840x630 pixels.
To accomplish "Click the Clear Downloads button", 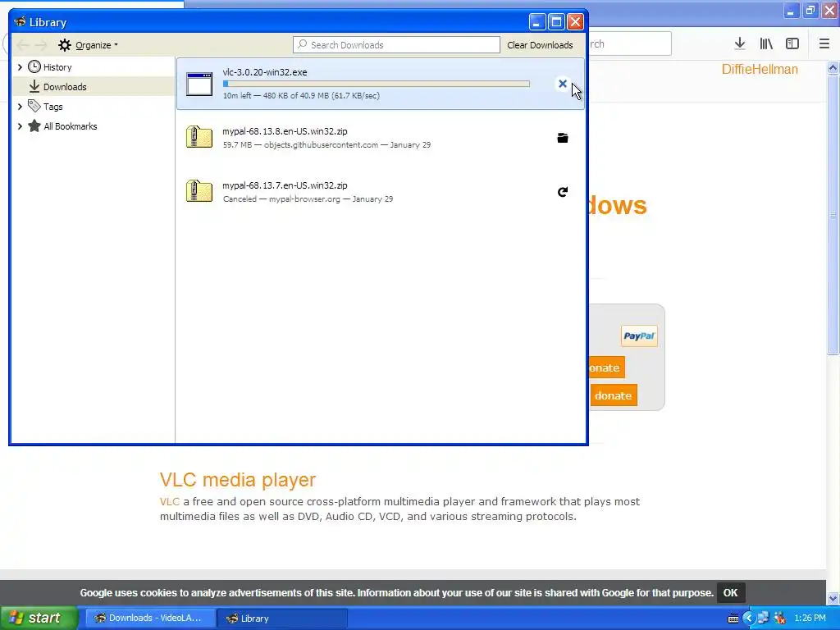I will click(540, 45).
